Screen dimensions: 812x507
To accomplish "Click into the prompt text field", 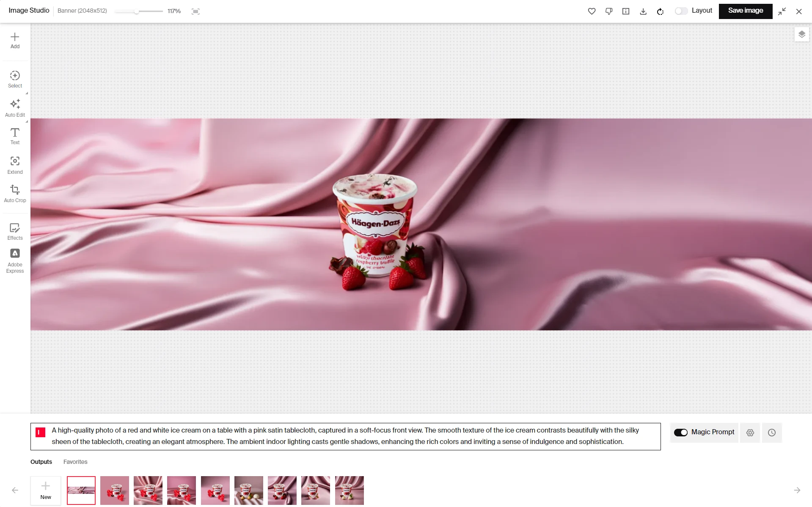I will (x=345, y=436).
